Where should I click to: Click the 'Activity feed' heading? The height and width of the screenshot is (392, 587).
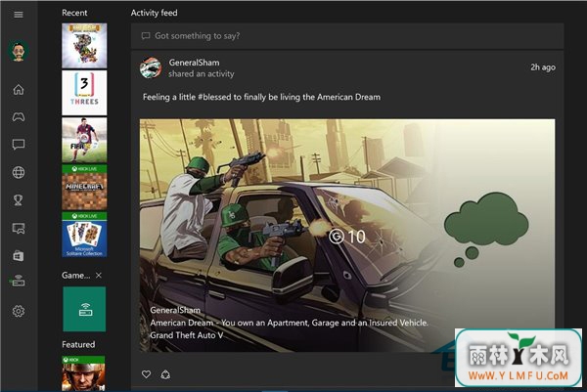(155, 13)
